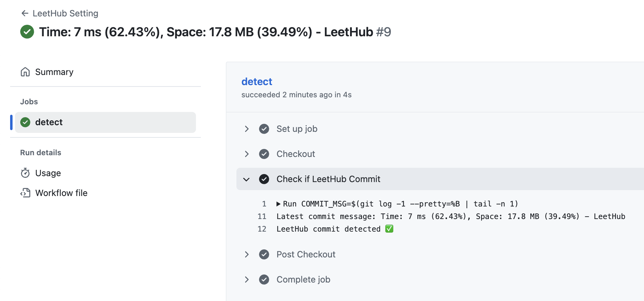
Task: Expand the Post Checkout step
Action: pyautogui.click(x=247, y=255)
